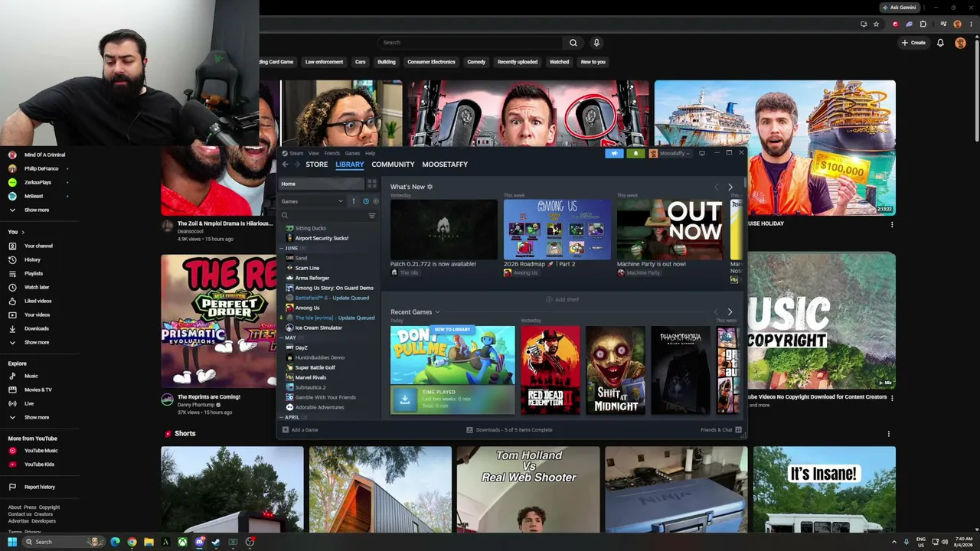
Task: Open the What's New settings gear
Action: [x=430, y=187]
